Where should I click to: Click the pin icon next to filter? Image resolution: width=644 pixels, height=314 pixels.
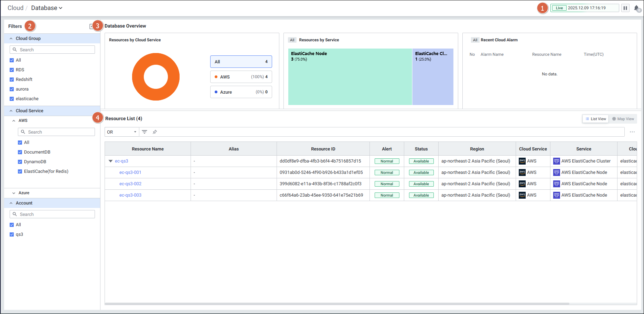pos(155,132)
